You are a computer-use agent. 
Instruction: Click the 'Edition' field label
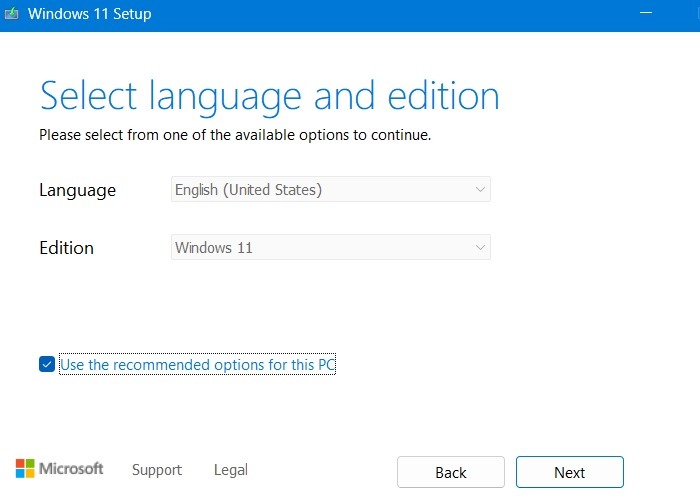(x=67, y=248)
